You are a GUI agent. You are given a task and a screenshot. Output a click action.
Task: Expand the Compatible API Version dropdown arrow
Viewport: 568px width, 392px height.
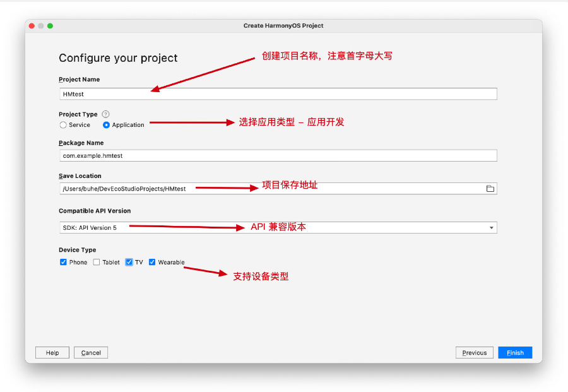click(x=492, y=228)
